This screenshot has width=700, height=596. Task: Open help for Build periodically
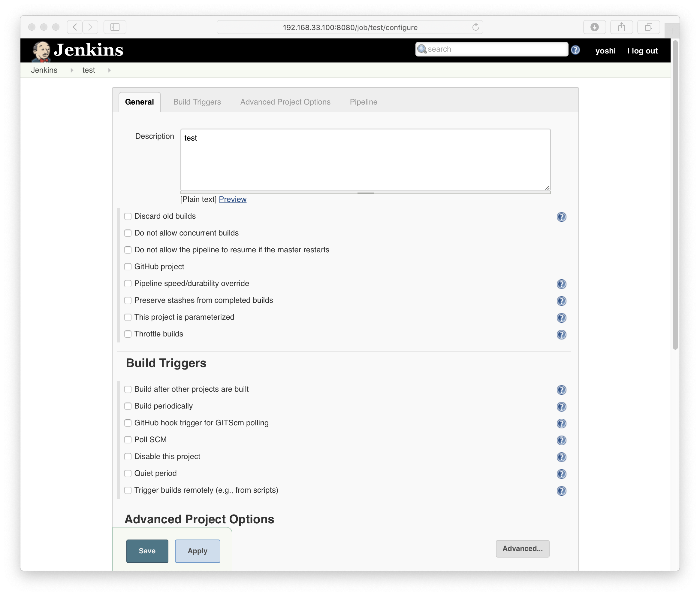(561, 406)
